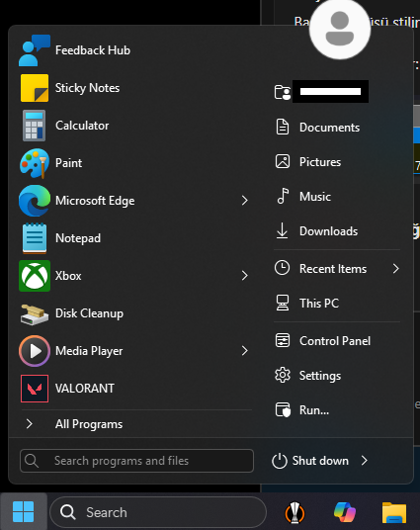Click the Documents page icon
The width and height of the screenshot is (420, 530).
(x=283, y=128)
